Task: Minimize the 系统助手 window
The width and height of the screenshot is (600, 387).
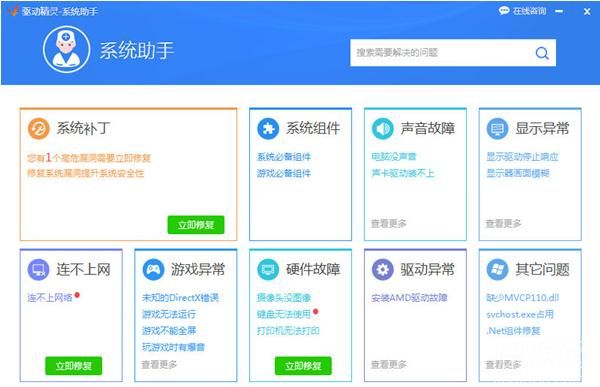Action: (559, 11)
